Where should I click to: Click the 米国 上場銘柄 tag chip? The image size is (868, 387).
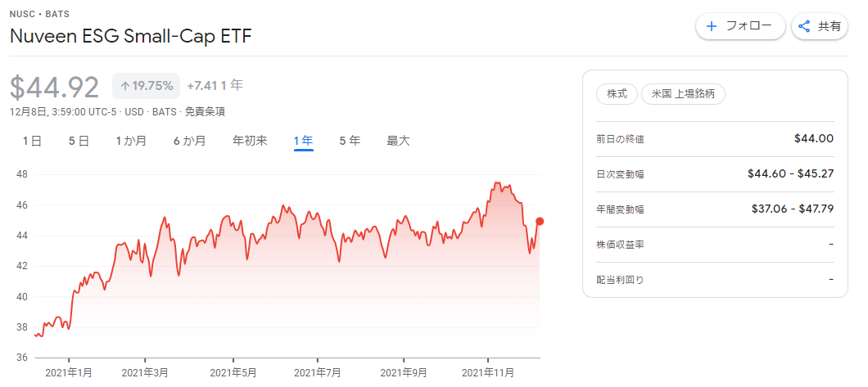(x=683, y=94)
